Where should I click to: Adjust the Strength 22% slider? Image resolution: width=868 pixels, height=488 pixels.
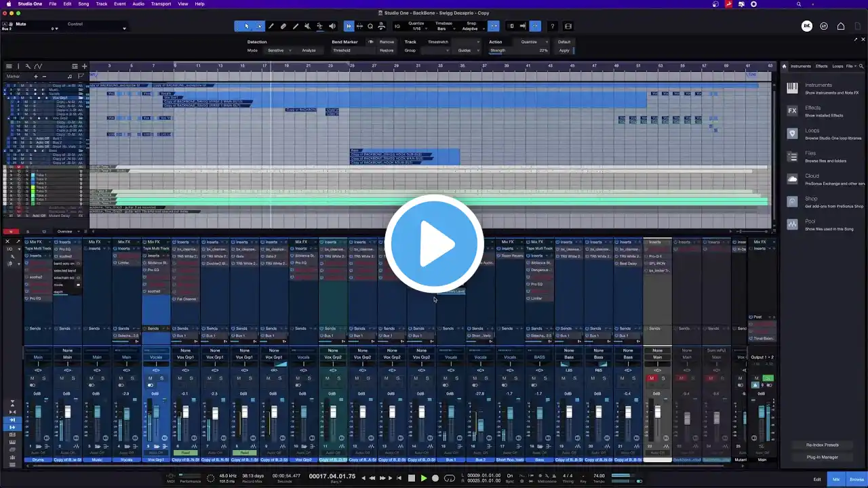coord(519,50)
